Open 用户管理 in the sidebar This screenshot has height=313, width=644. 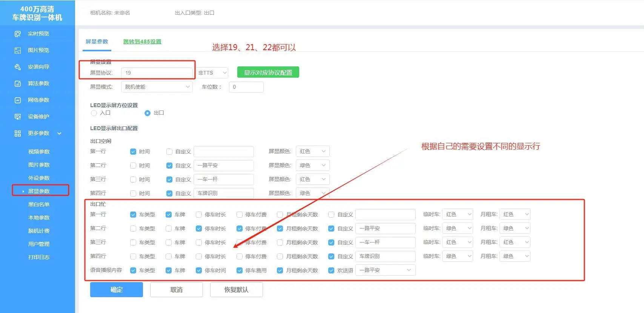point(39,244)
